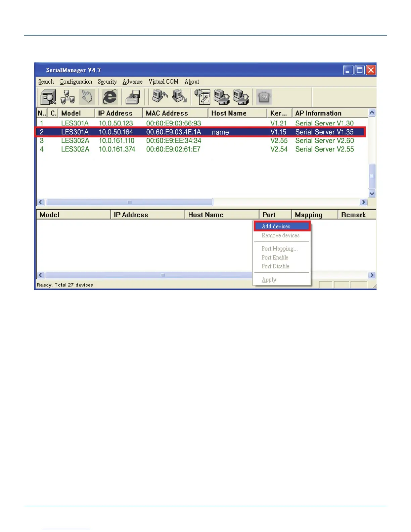Screen dimensions: 411x532
Task: Click upper horizontal scrollbar right arrow
Action: [363, 202]
